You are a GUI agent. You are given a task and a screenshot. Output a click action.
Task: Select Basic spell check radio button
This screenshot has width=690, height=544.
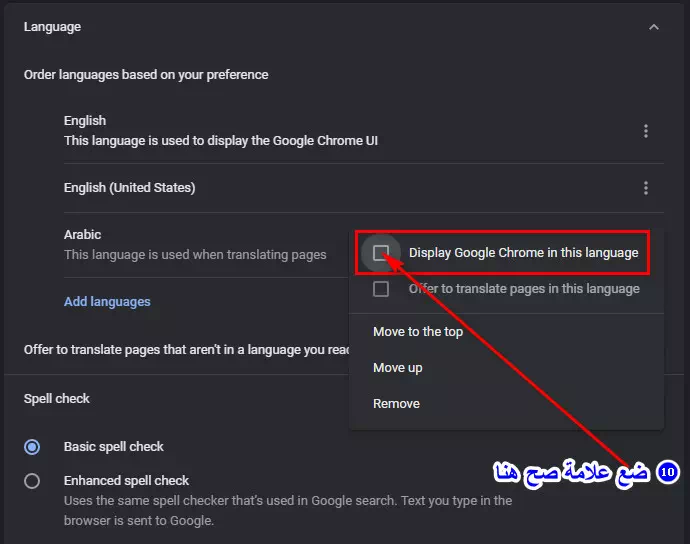pos(32,447)
